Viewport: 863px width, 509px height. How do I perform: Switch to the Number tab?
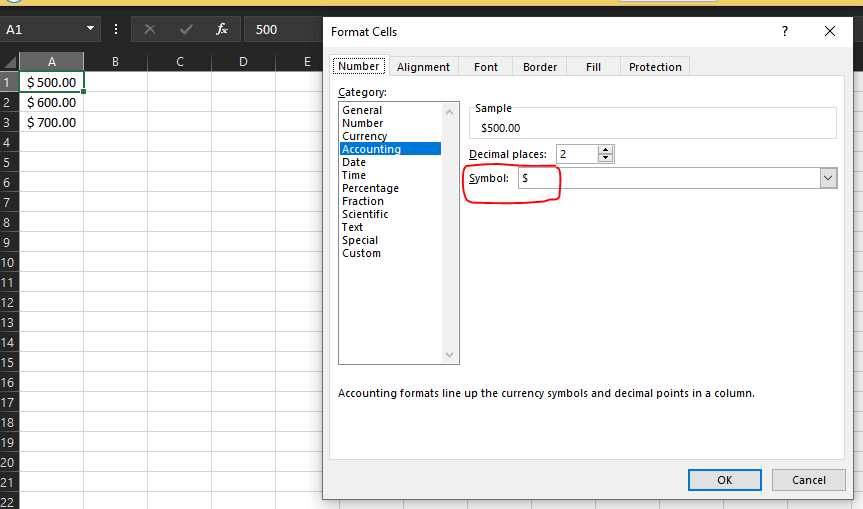359,66
